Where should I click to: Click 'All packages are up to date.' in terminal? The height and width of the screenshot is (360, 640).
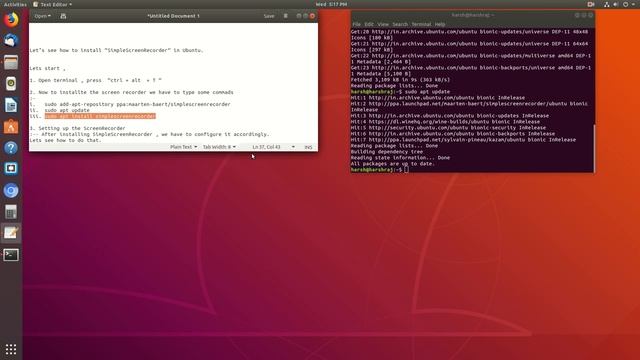coord(393,164)
